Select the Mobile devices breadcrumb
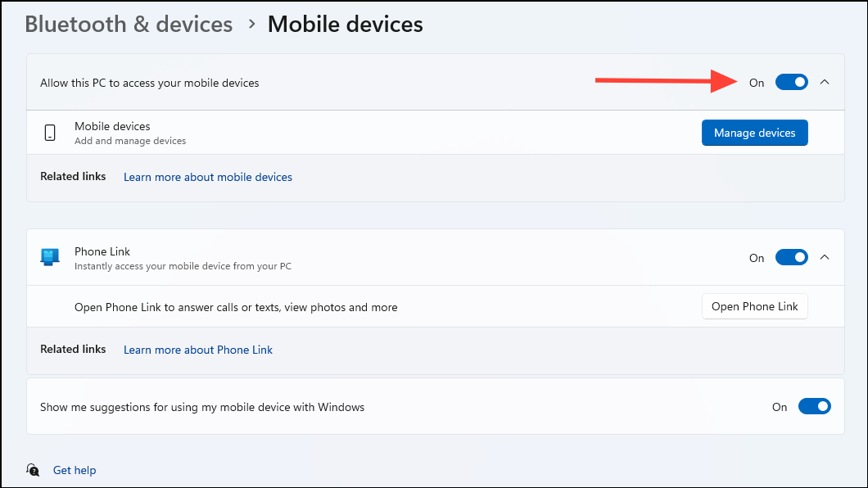Image resolution: width=868 pixels, height=488 pixels. [345, 24]
